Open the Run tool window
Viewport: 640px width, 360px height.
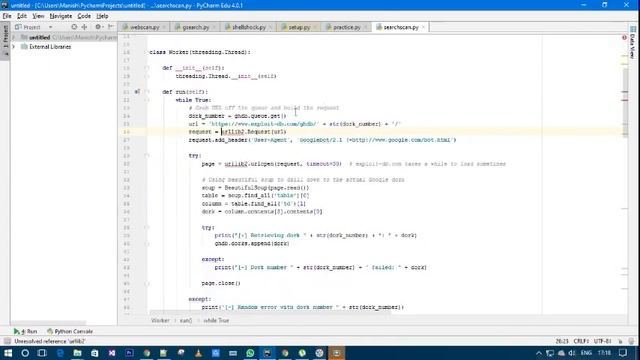(25, 331)
